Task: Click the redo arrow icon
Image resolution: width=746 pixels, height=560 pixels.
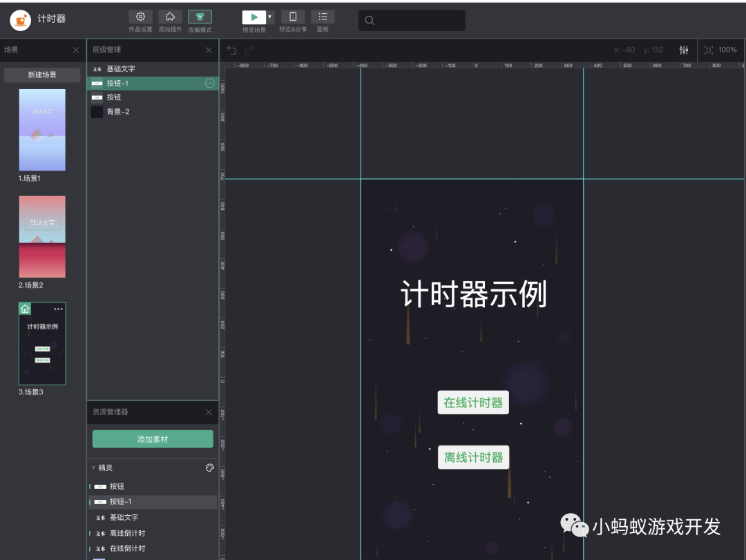Action: (x=249, y=50)
